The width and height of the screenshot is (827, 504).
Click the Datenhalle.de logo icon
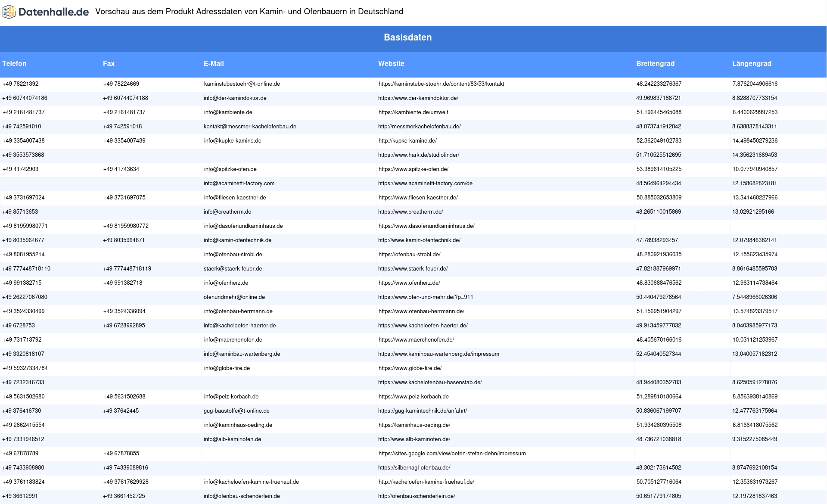(9, 12)
